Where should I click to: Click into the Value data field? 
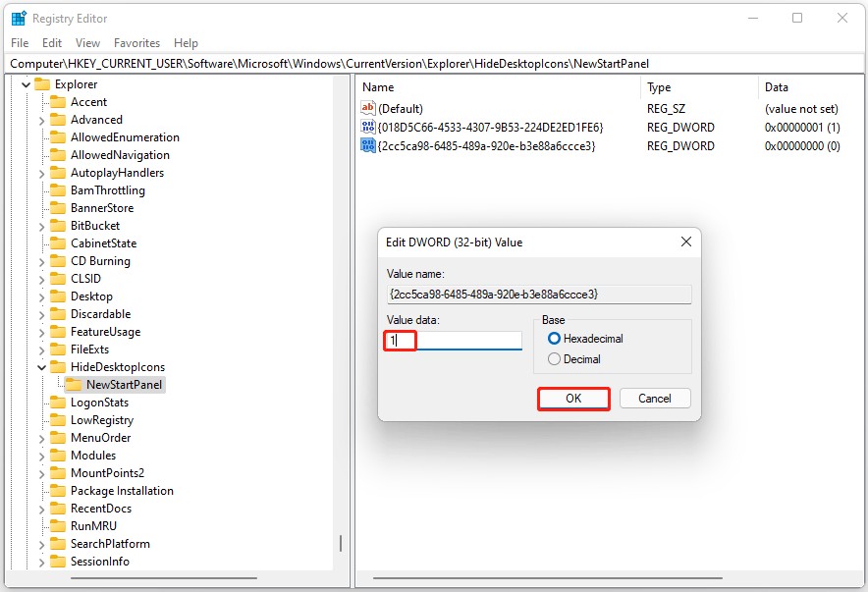click(454, 341)
